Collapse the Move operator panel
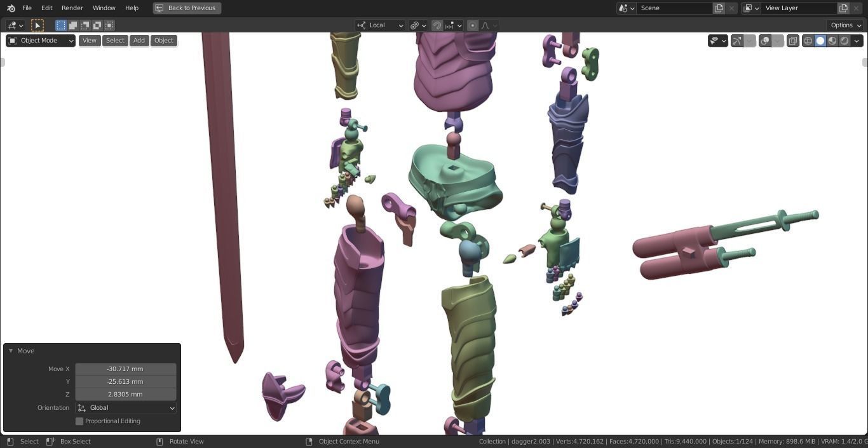This screenshot has width=868, height=448. point(11,351)
